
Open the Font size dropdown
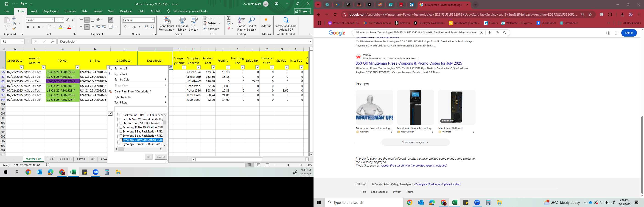(62, 20)
